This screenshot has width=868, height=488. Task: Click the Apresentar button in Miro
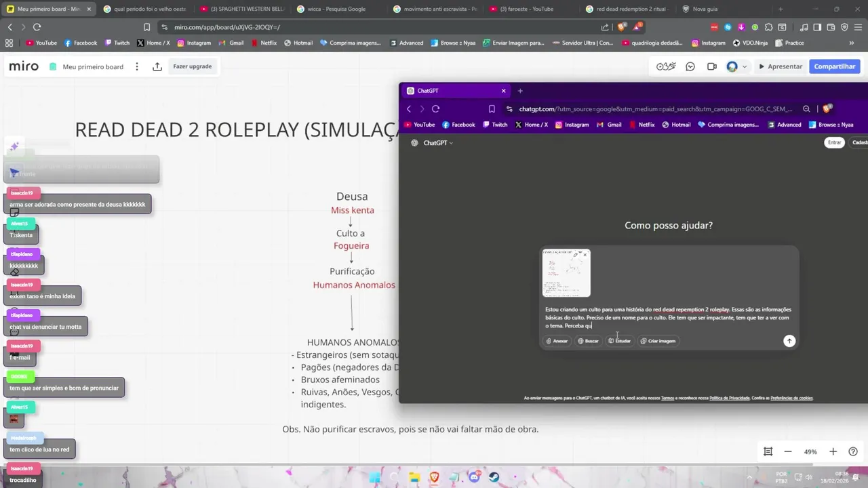tap(781, 66)
